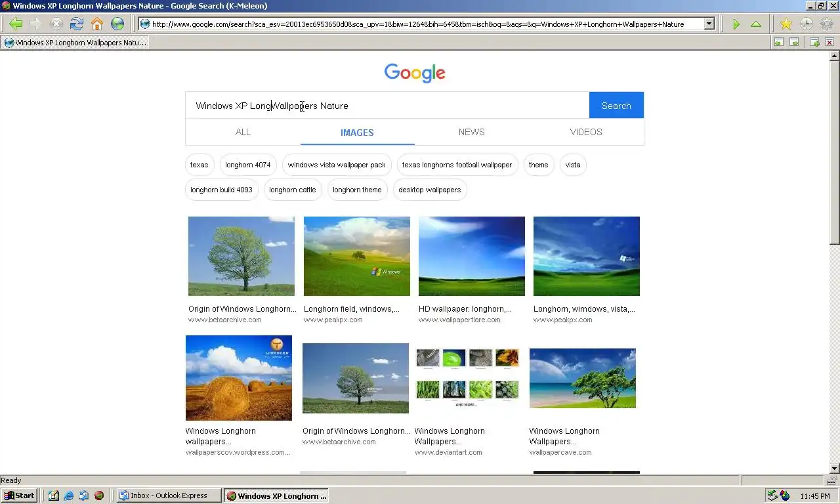Switch to Inbox - Outlook Express taskbar button
The height and width of the screenshot is (504, 840).
click(169, 495)
